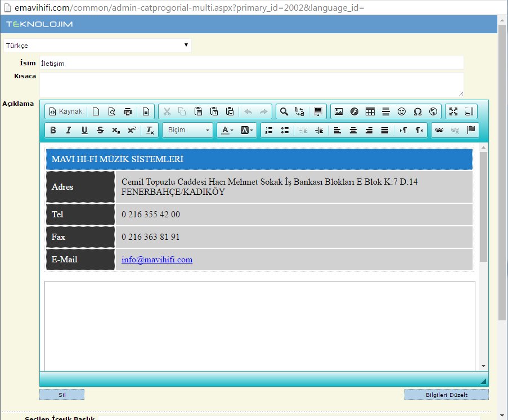
Task: Open the Türkçe language dropdown
Action: click(x=97, y=46)
